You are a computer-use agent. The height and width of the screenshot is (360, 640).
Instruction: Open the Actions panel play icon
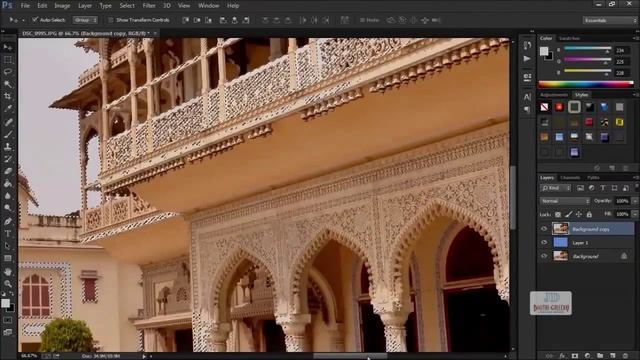point(527,59)
